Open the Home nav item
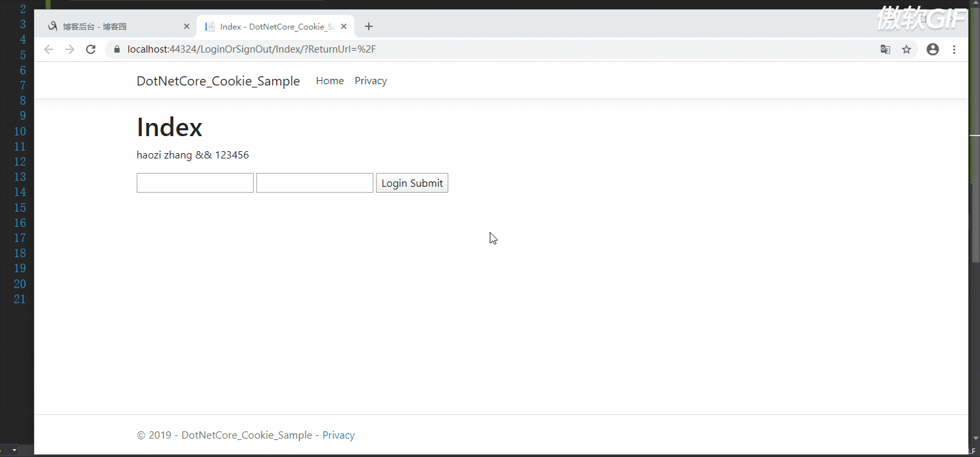Viewport: 980px width, 457px height. [x=330, y=81]
